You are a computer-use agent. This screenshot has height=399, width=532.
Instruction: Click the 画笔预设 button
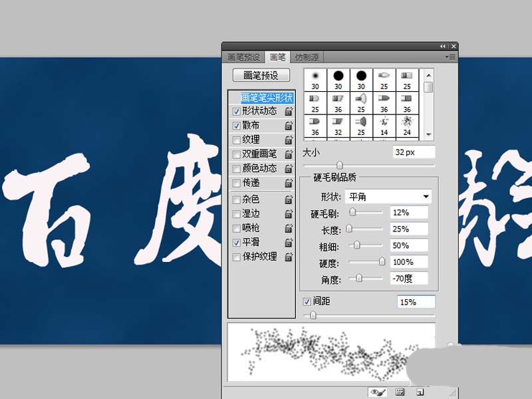pyautogui.click(x=261, y=75)
